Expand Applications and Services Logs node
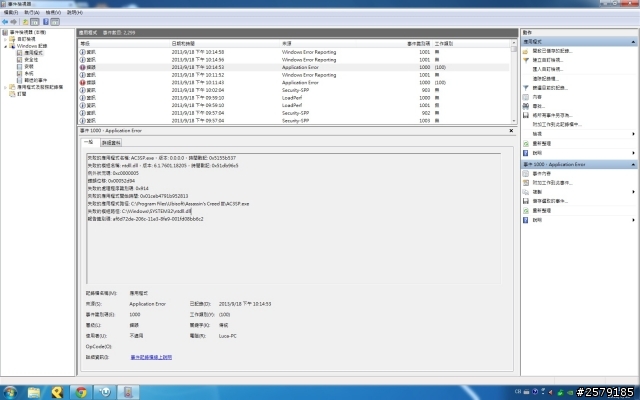The height and width of the screenshot is (400, 640). [x=6, y=87]
